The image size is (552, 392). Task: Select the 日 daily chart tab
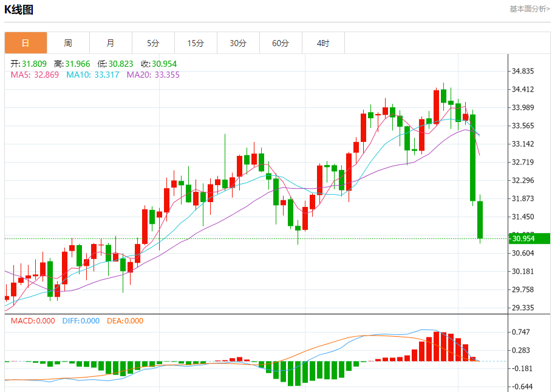click(26, 43)
